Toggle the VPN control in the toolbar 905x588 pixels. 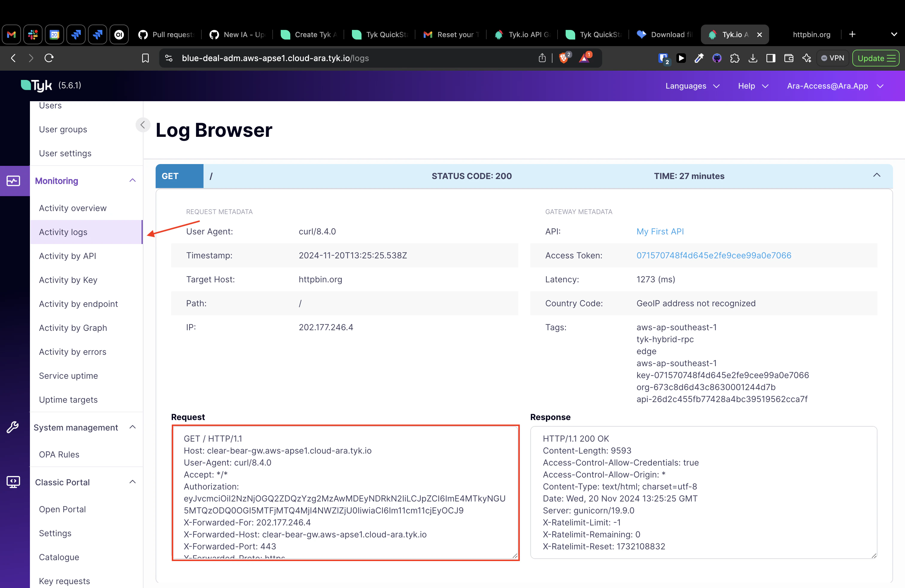pyautogui.click(x=832, y=58)
